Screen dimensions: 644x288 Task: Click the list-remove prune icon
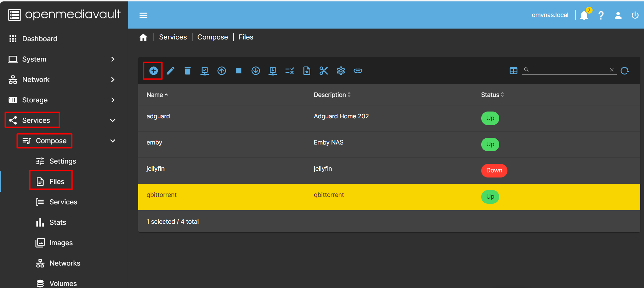(x=290, y=71)
